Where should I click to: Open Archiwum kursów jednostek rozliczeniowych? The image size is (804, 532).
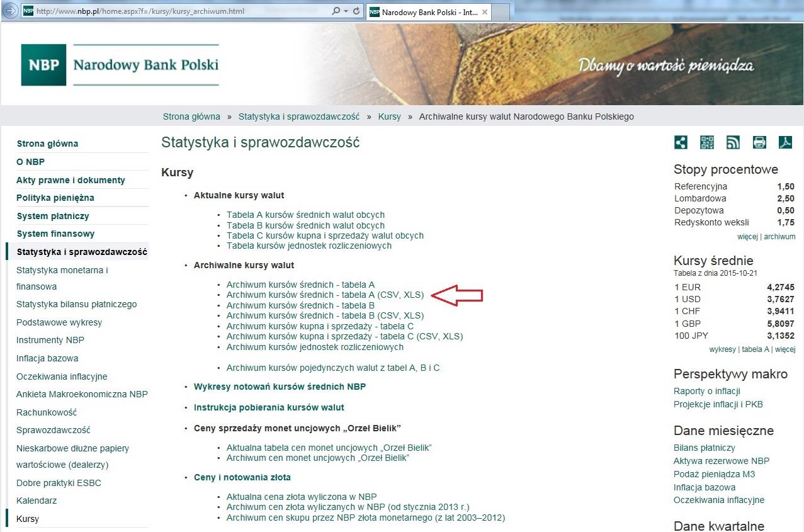click(x=315, y=347)
